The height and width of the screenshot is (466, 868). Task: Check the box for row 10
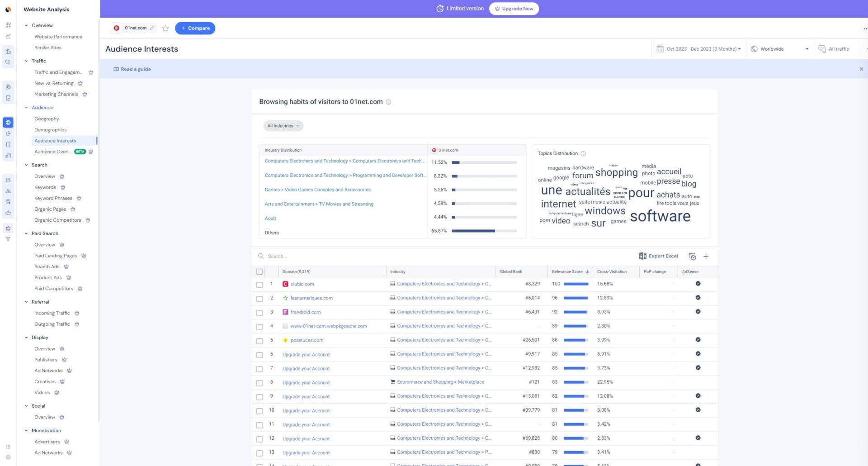pyautogui.click(x=259, y=411)
